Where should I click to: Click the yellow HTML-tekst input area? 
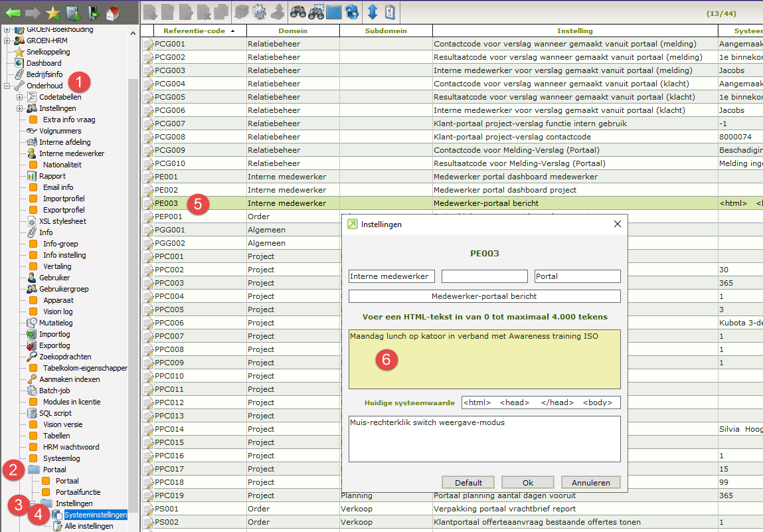coord(484,359)
